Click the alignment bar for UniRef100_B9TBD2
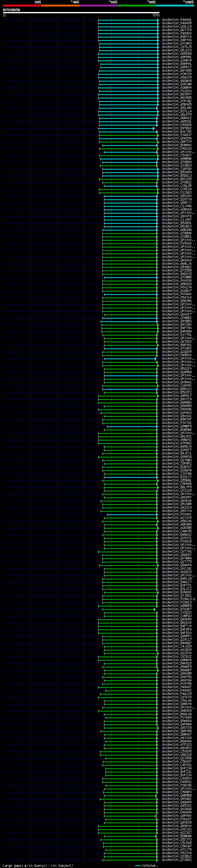This screenshot has height=868, width=197. (127, 128)
